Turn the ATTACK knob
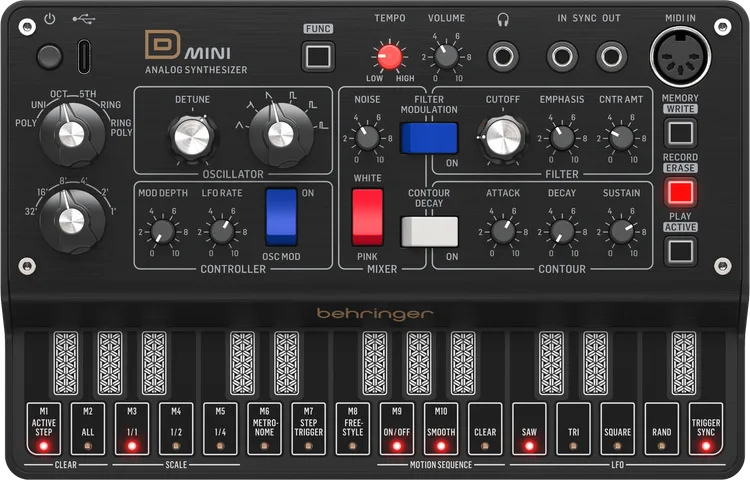 [x=503, y=232]
